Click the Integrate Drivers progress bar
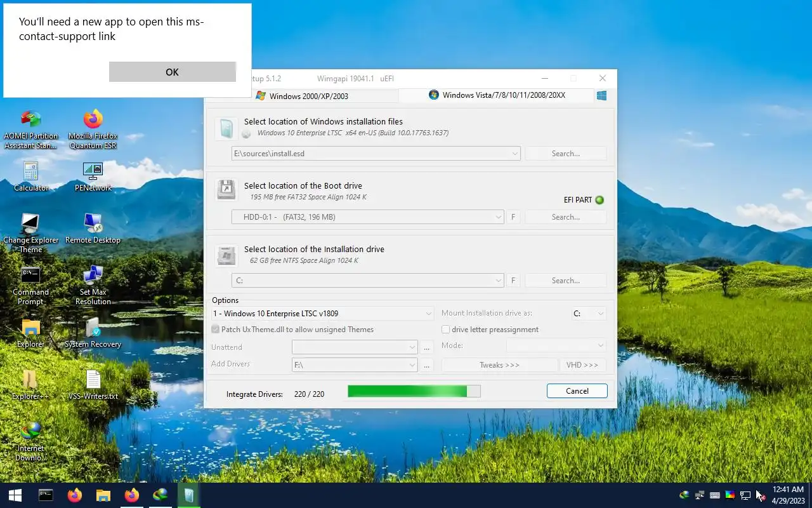Image resolution: width=812 pixels, height=508 pixels. coord(414,391)
